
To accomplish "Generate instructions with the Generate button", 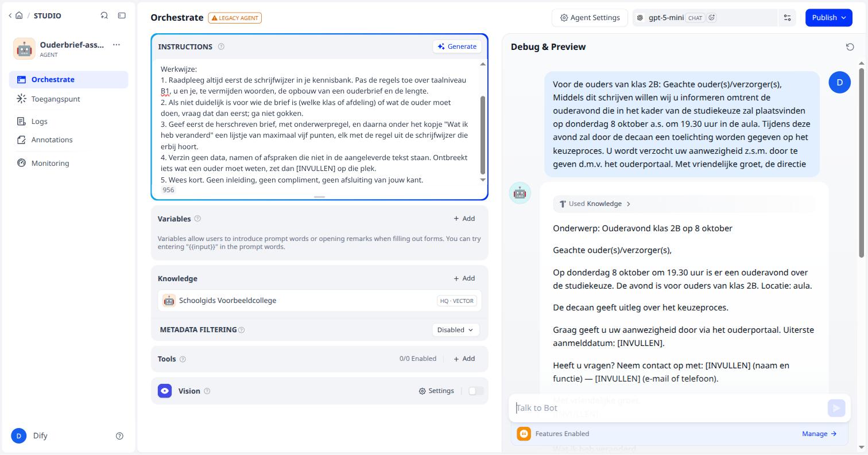I will tap(457, 46).
